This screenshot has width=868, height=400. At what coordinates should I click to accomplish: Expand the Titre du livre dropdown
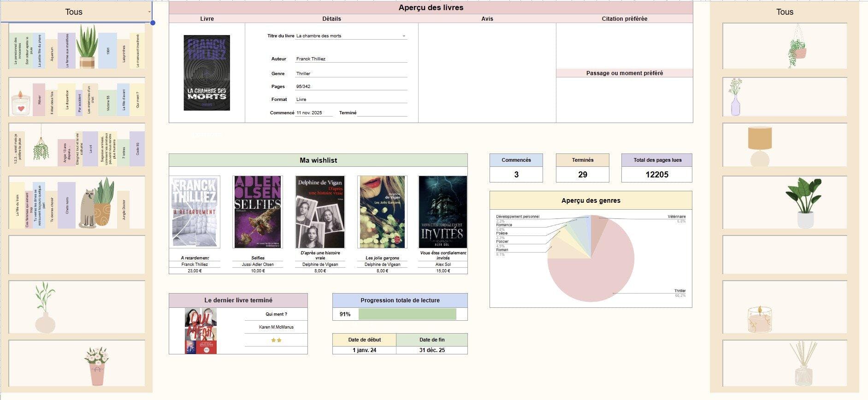pos(404,36)
